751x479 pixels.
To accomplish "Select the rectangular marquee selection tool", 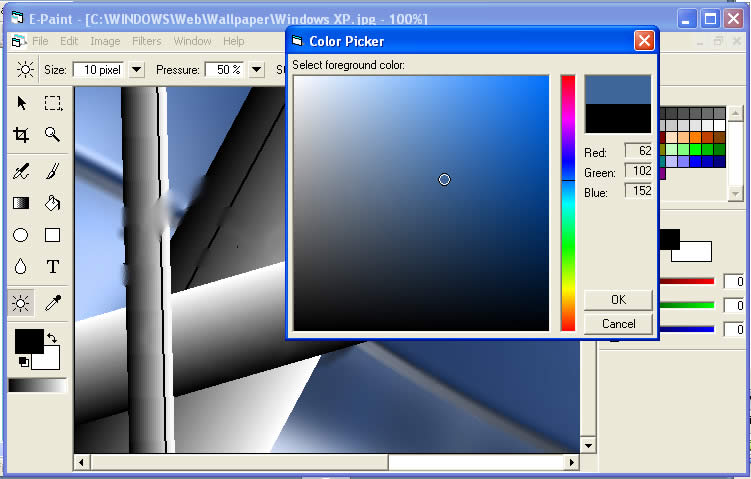I will [x=53, y=103].
